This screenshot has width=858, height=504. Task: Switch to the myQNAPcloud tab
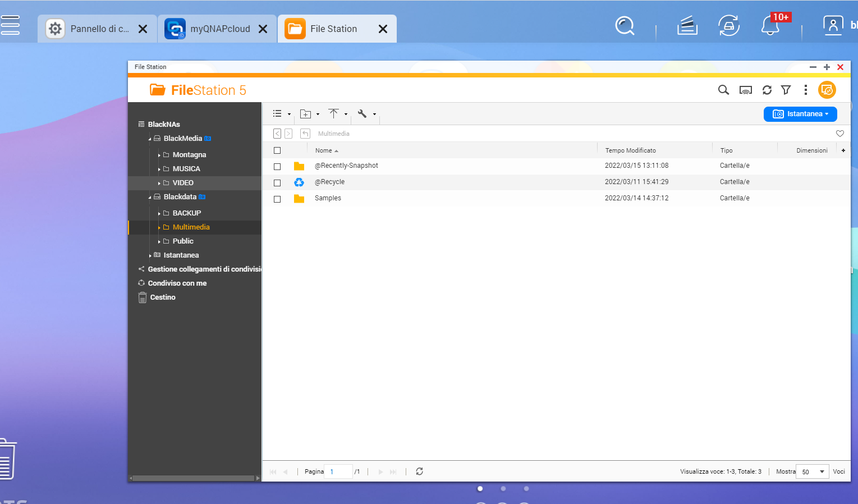213,29
